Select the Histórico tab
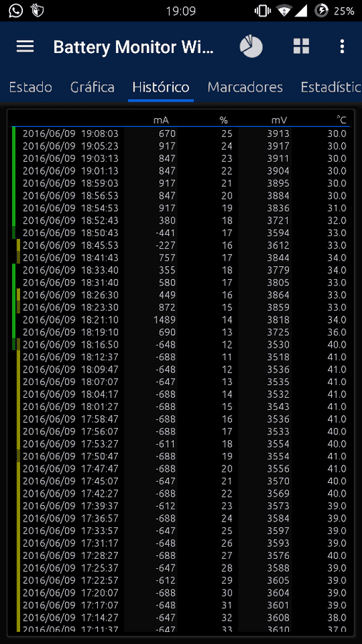Screen dimensions: 362x644 pos(160,87)
